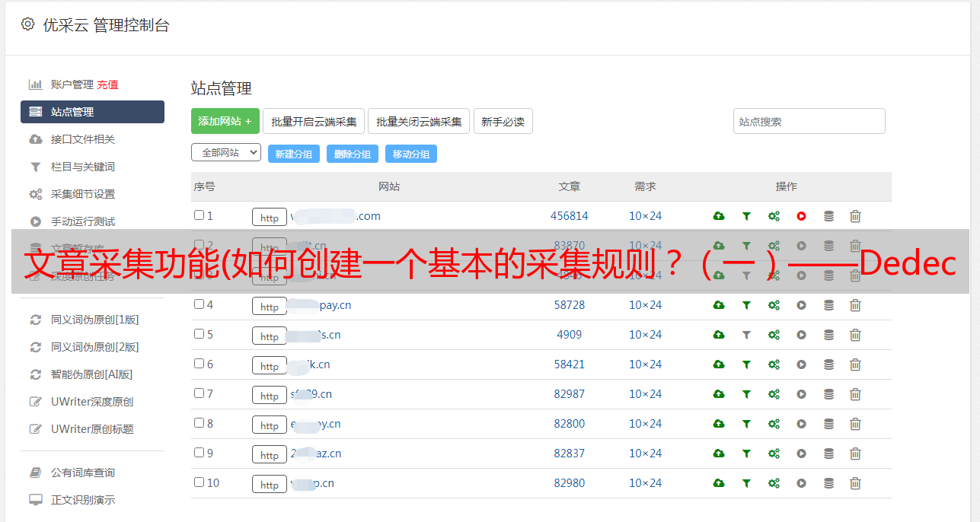
Task: Click the cloud upload icon in row 9
Action: click(x=718, y=454)
